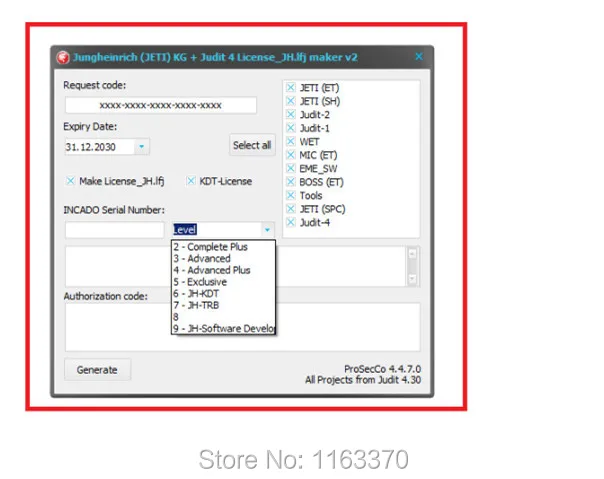The width and height of the screenshot is (604, 479).
Task: Open the Level combo box arrow
Action: [267, 230]
